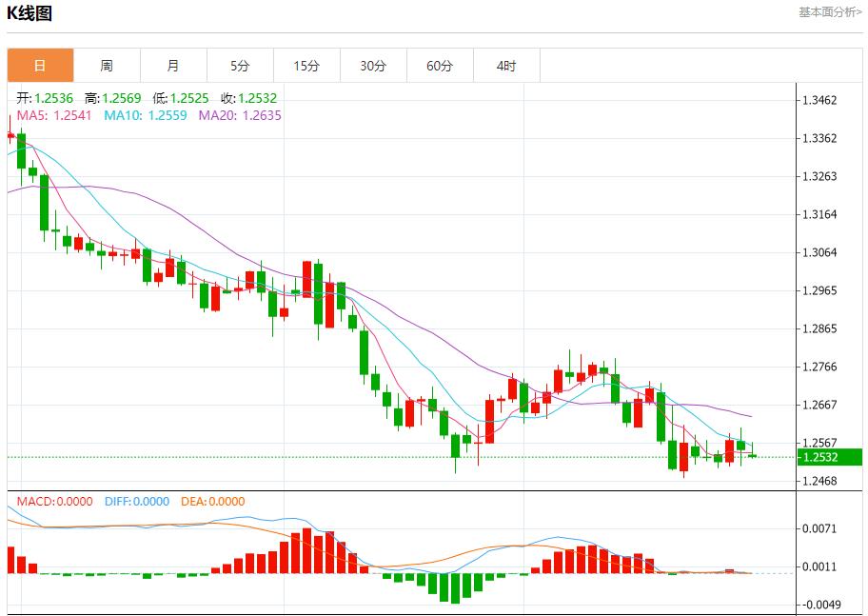Switch to the 月 monthly tab
This screenshot has width=868, height=616.
point(173,66)
